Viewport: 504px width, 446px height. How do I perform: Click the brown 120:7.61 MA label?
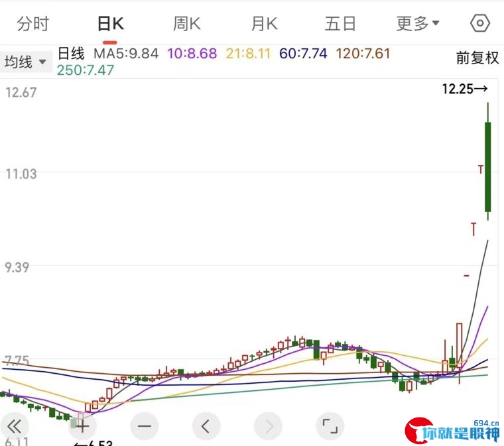pos(363,54)
